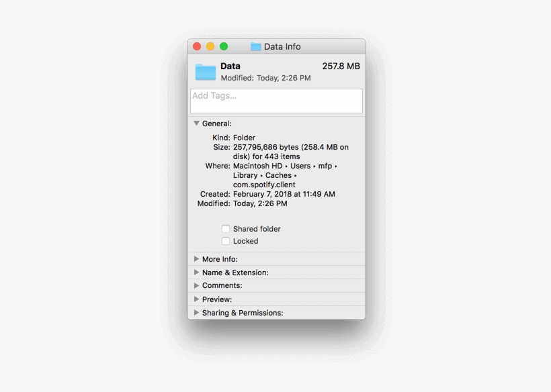The height and width of the screenshot is (392, 551).
Task: Click the Data Info window title
Action: pyautogui.click(x=282, y=47)
